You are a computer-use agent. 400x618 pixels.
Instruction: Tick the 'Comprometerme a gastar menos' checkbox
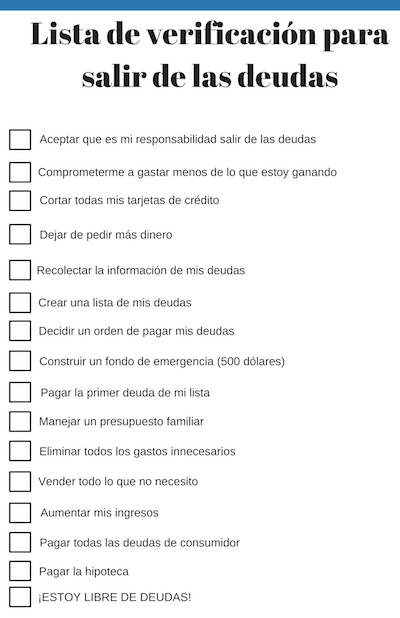(x=20, y=172)
